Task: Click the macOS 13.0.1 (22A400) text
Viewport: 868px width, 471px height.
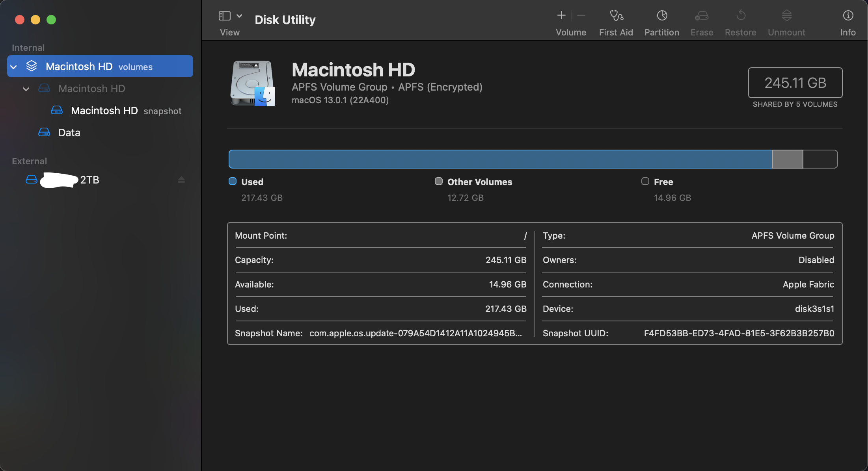Action: 340,100
